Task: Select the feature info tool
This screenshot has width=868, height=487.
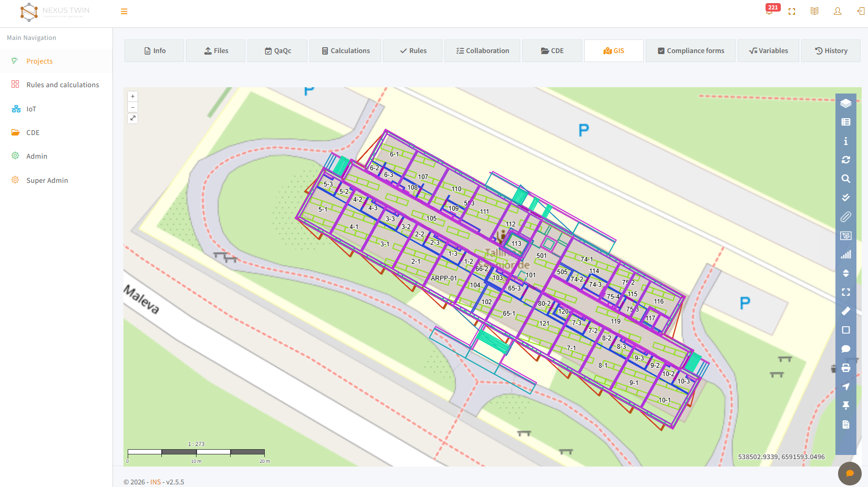Action: pyautogui.click(x=845, y=141)
